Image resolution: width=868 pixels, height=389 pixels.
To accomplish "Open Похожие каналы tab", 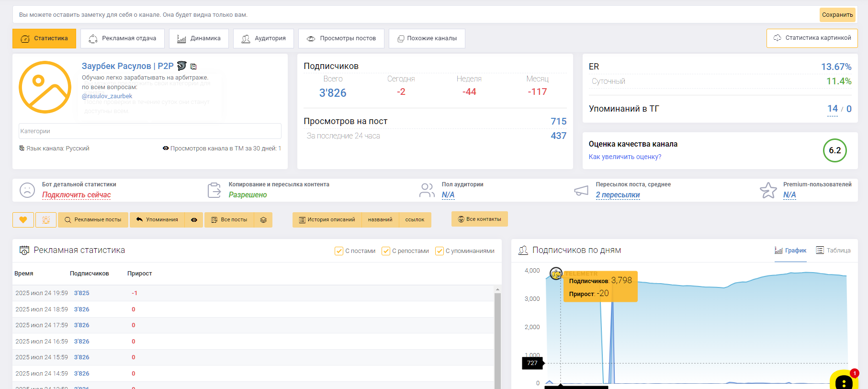I will 427,38.
